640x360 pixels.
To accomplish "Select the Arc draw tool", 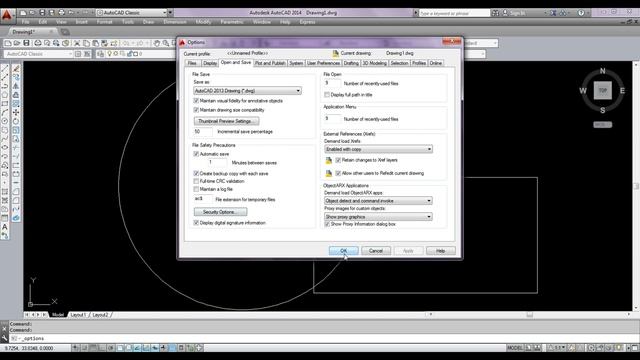I will pyautogui.click(x=5, y=112).
